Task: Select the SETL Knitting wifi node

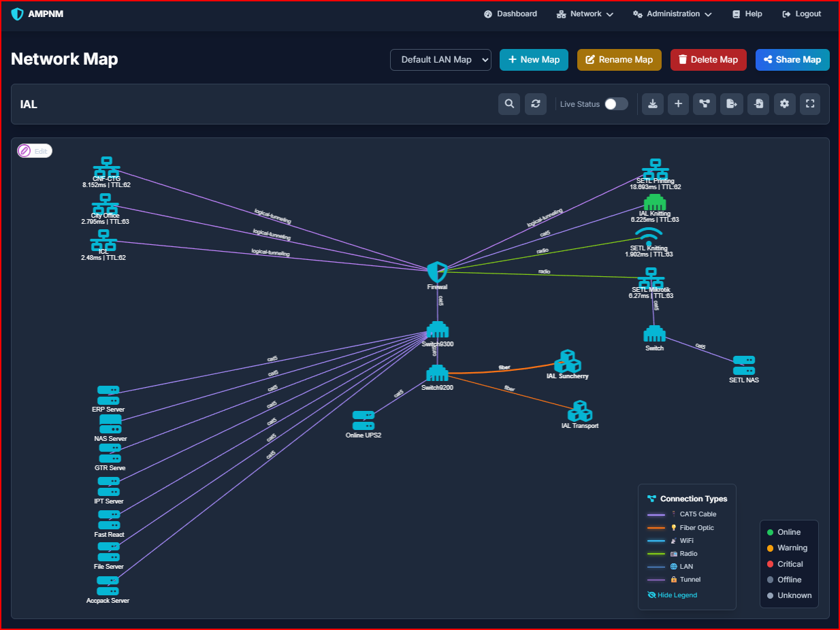Action: click(x=648, y=236)
